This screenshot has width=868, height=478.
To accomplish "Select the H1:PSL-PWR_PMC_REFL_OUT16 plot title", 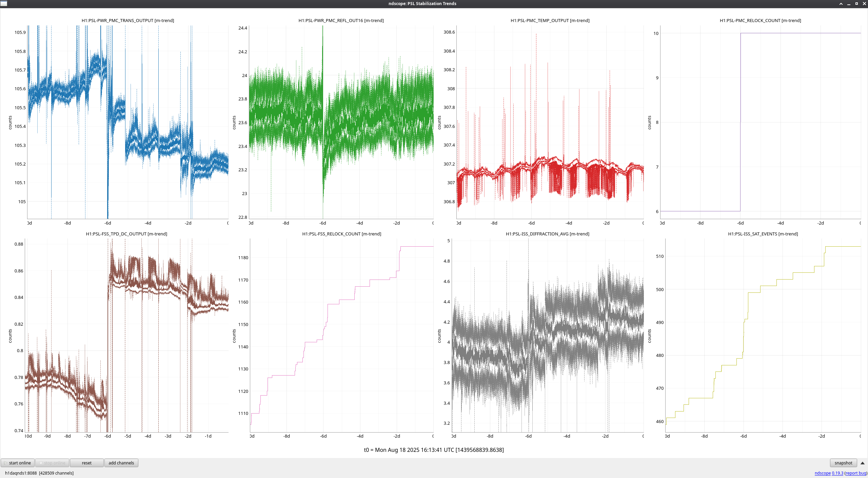I will coord(341,20).
